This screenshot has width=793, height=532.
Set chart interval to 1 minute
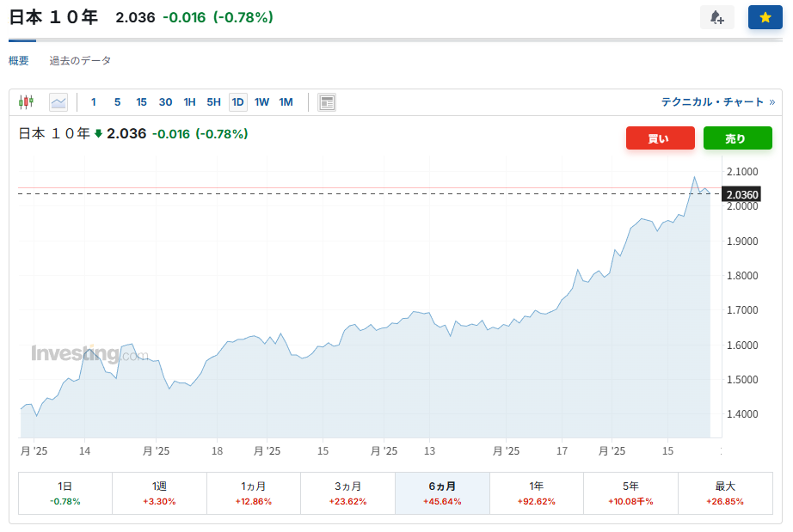click(94, 102)
